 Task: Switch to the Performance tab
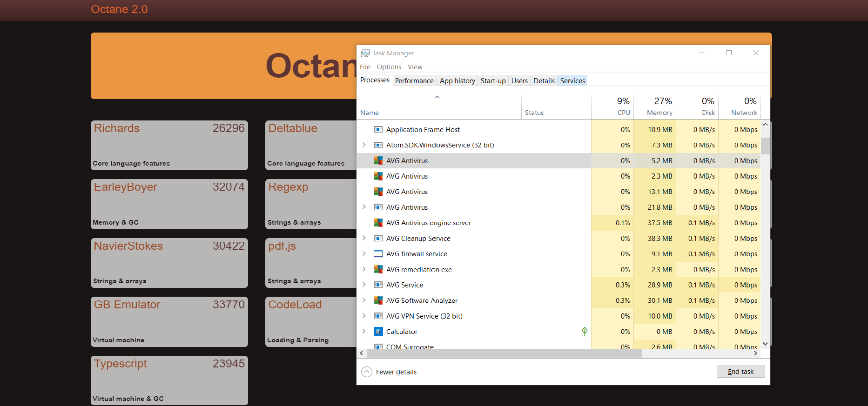[414, 81]
